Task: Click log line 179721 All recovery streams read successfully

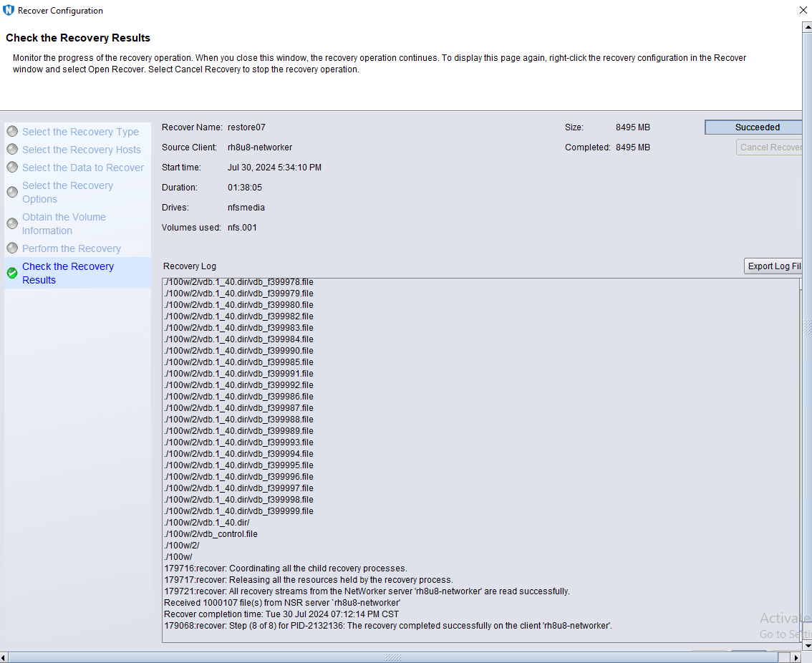Action: 367,591
